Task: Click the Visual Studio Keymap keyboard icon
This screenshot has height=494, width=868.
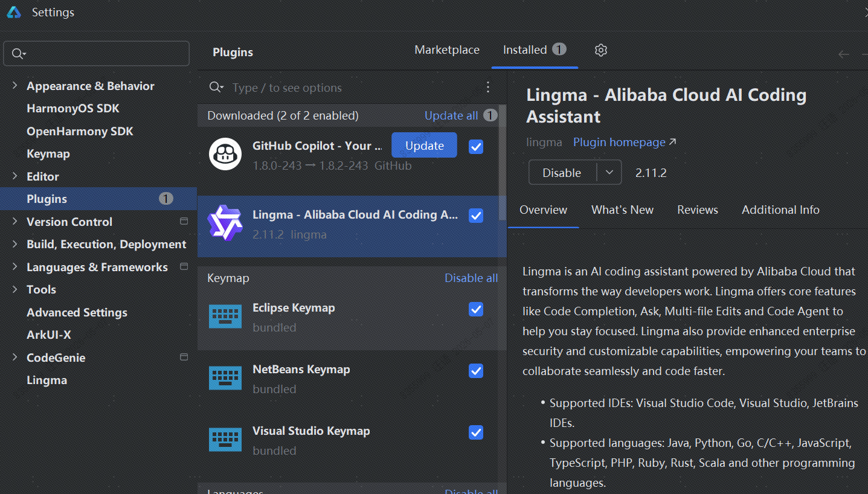Action: (225, 440)
